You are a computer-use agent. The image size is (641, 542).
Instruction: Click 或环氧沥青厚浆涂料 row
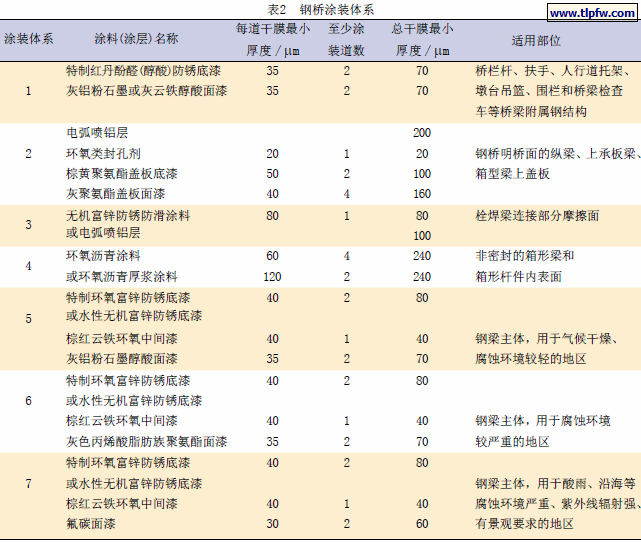pyautogui.click(x=122, y=277)
